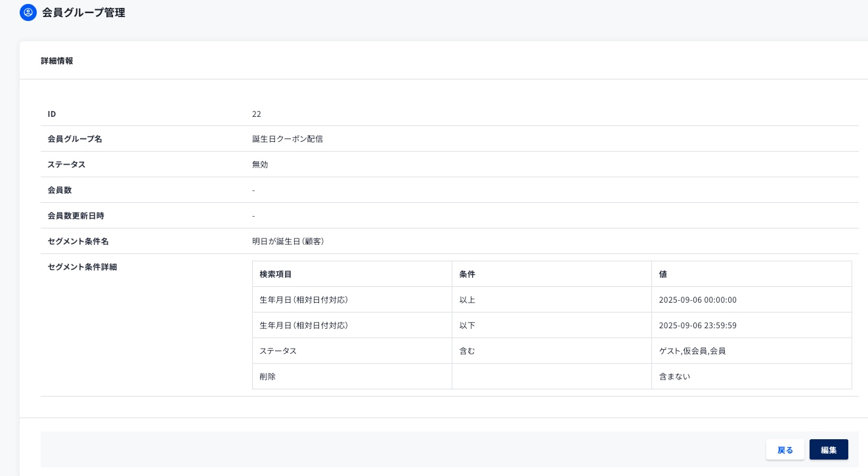868x476 pixels.
Task: Click the member group management header icon
Action: click(28, 12)
